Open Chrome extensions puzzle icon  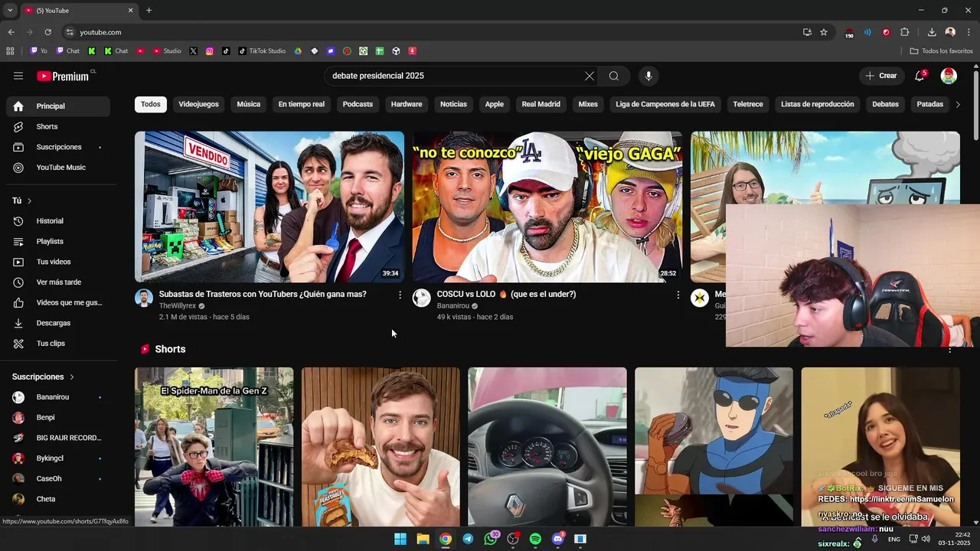pyautogui.click(x=904, y=32)
